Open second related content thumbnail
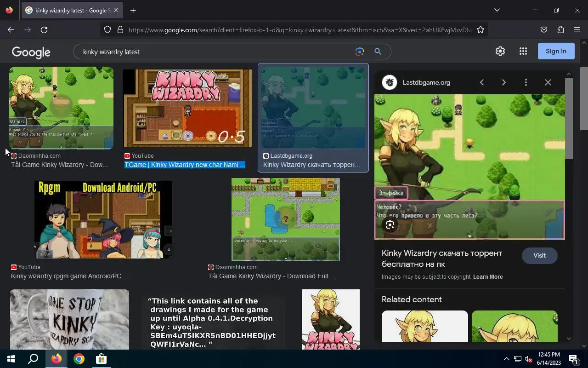This screenshot has width=588, height=368. coord(514,327)
